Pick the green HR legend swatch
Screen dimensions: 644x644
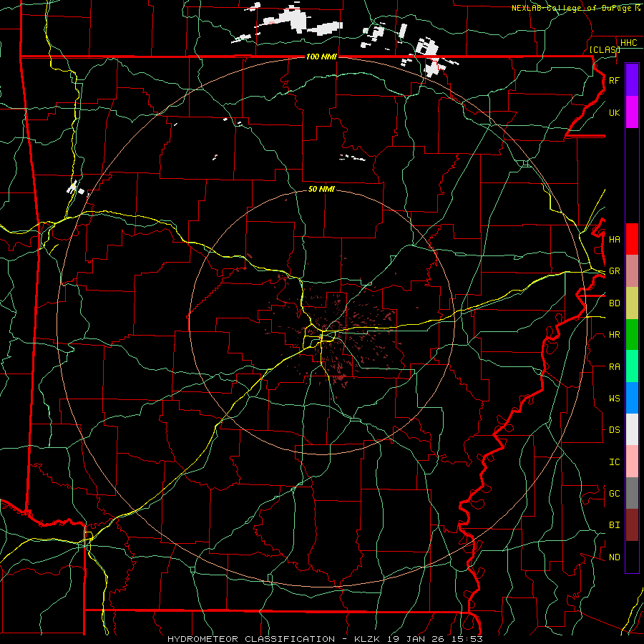click(x=632, y=334)
